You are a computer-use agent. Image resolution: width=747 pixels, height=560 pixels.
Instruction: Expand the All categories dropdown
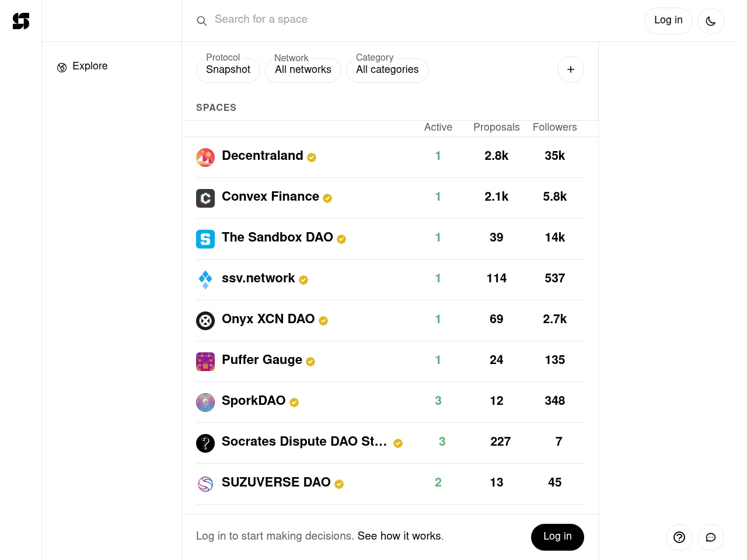tap(388, 70)
